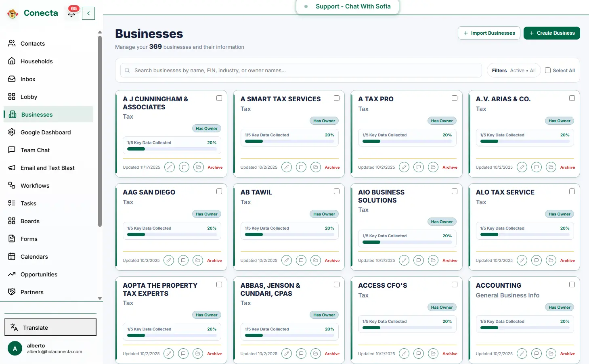Viewport: 589px width, 364px height.
Task: Focus the business search input field
Action: pyautogui.click(x=301, y=70)
